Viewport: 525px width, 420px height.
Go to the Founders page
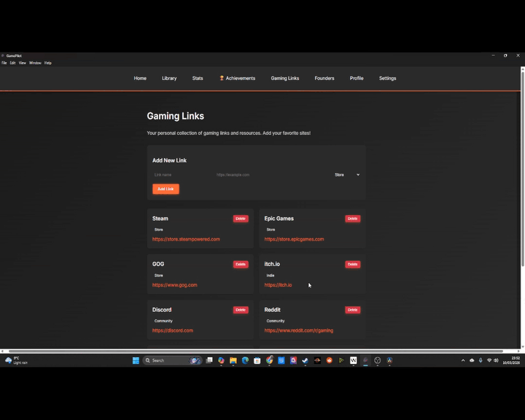click(x=324, y=78)
